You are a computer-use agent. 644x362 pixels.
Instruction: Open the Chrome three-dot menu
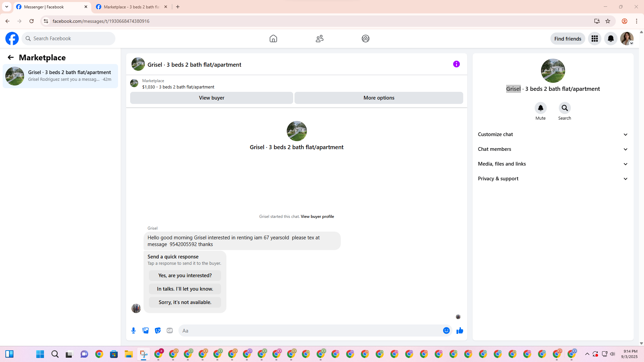tap(637, 21)
